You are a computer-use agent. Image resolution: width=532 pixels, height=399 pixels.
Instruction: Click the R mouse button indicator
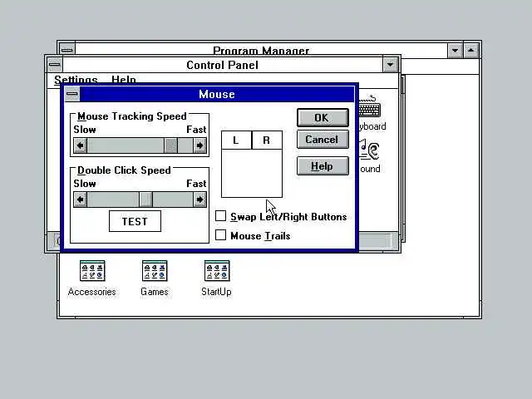[x=267, y=140]
